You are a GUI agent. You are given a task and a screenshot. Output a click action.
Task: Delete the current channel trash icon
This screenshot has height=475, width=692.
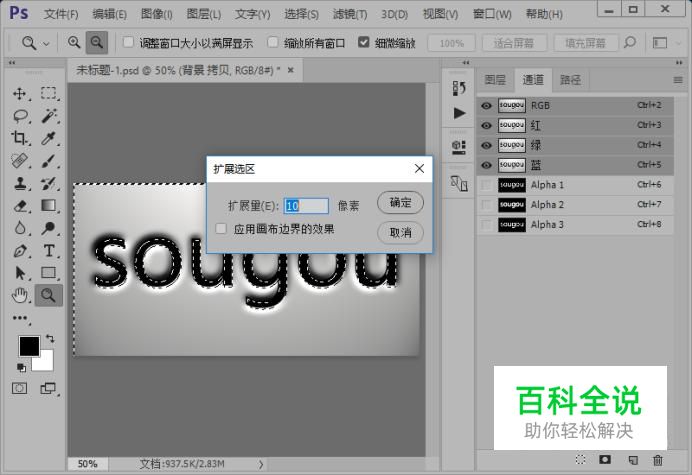658,460
